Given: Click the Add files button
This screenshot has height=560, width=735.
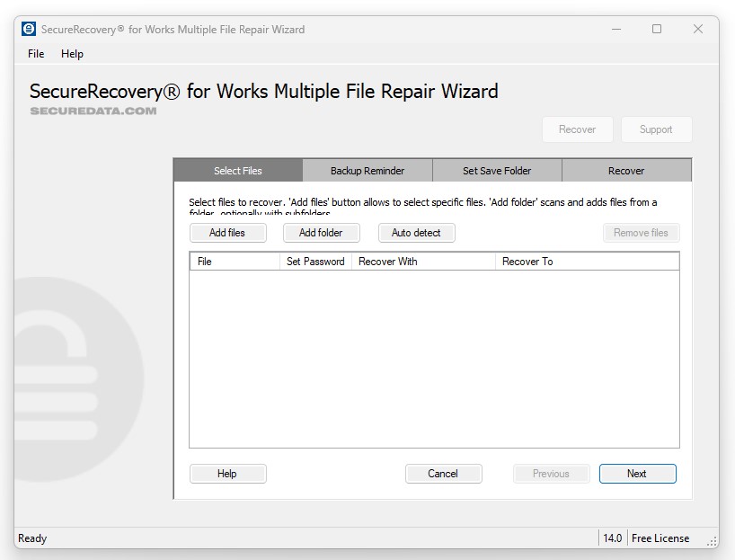Looking at the screenshot, I should click(227, 233).
